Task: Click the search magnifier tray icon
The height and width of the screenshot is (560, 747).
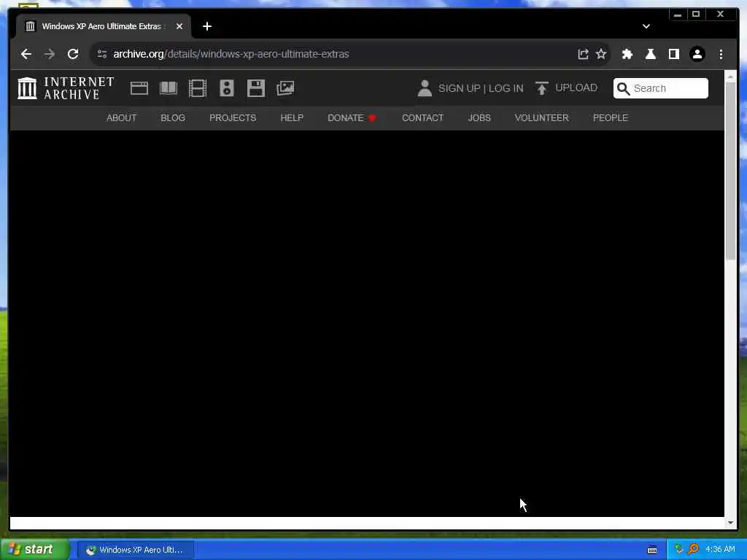Action: pyautogui.click(x=694, y=550)
